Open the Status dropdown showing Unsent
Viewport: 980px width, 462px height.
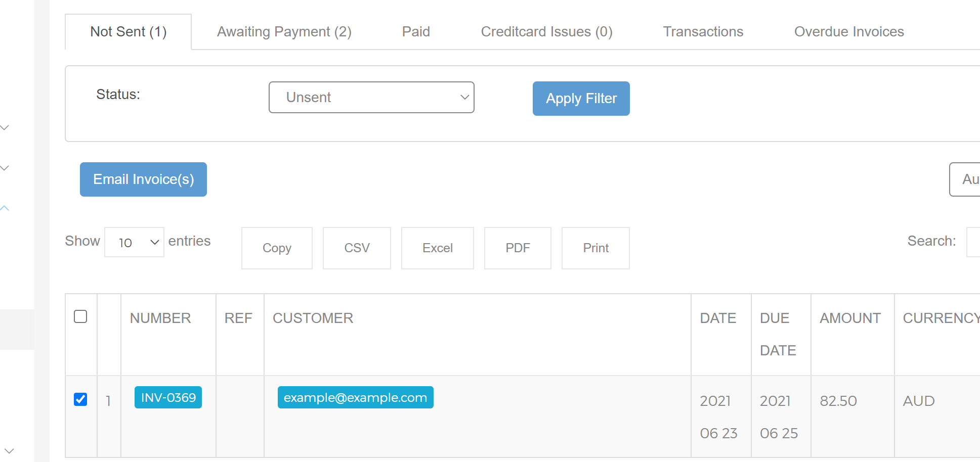coord(371,97)
